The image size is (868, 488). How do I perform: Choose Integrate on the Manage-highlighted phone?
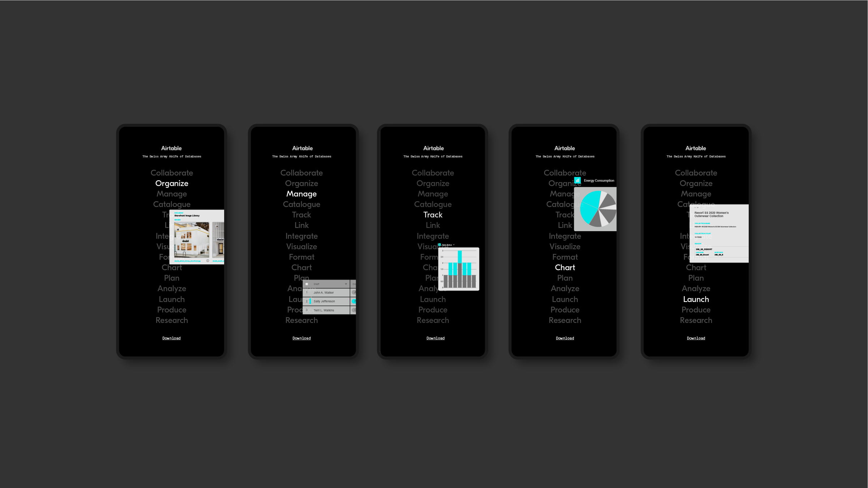[302, 236]
